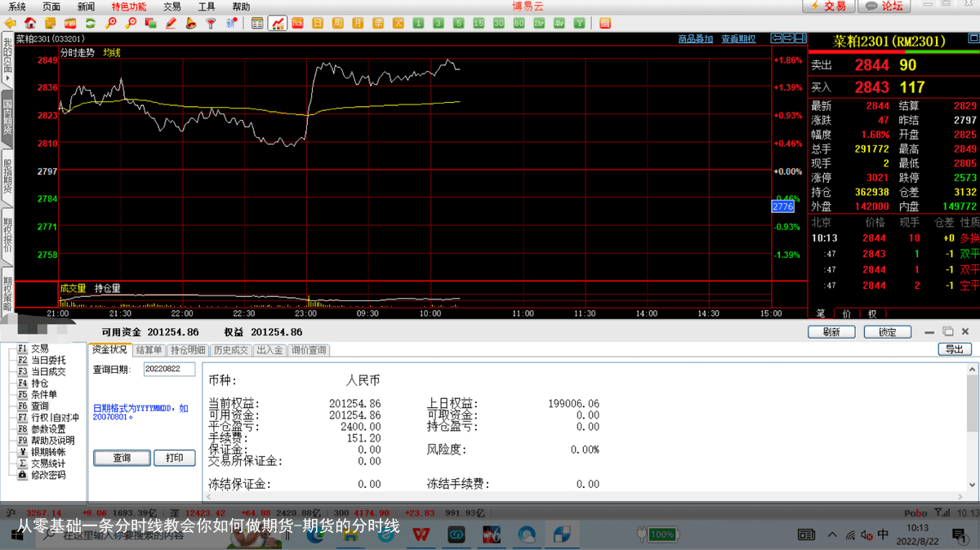Choose the 15-minute period icon
This screenshot has height=550, width=980.
(479, 23)
